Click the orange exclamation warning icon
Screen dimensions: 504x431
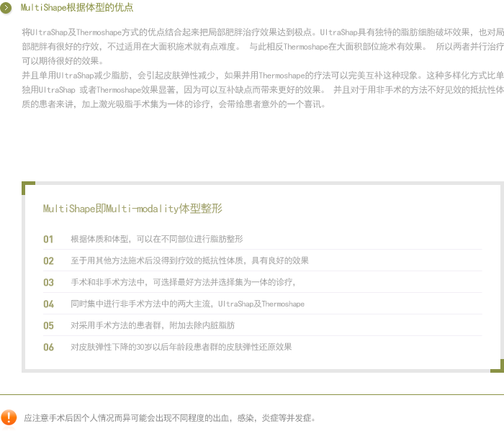[x=9, y=417]
